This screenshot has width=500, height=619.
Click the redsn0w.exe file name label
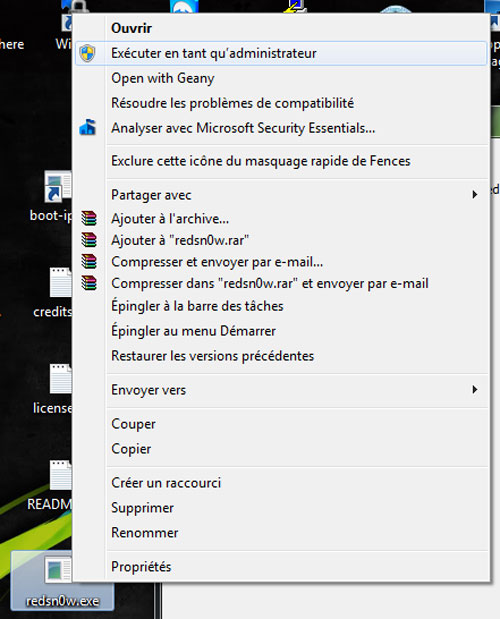(x=62, y=601)
